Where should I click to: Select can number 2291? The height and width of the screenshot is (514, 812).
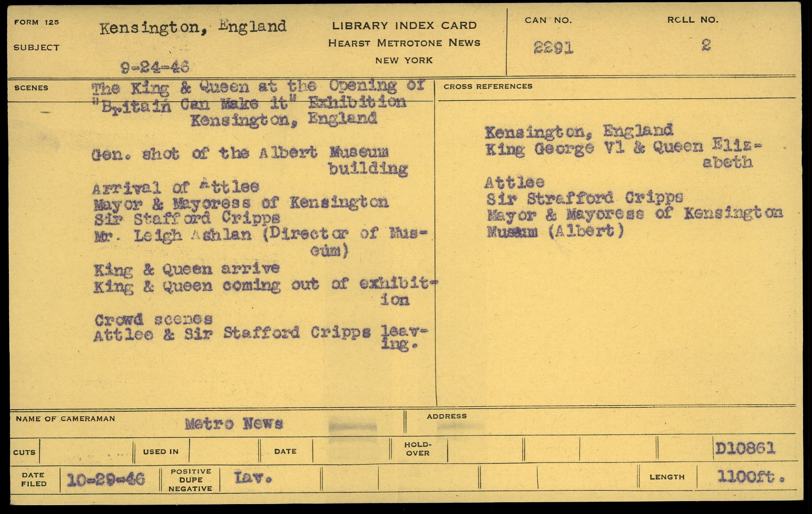[x=553, y=48]
